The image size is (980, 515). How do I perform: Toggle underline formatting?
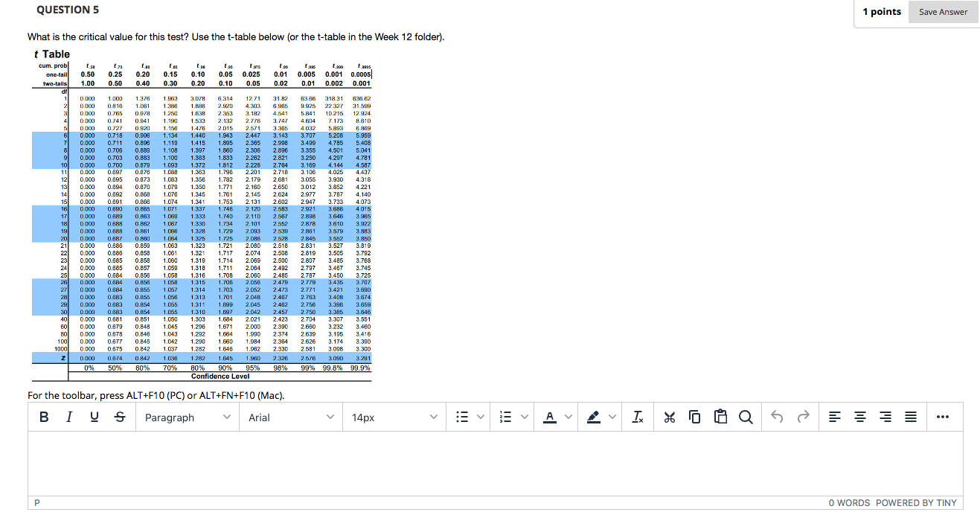point(93,418)
